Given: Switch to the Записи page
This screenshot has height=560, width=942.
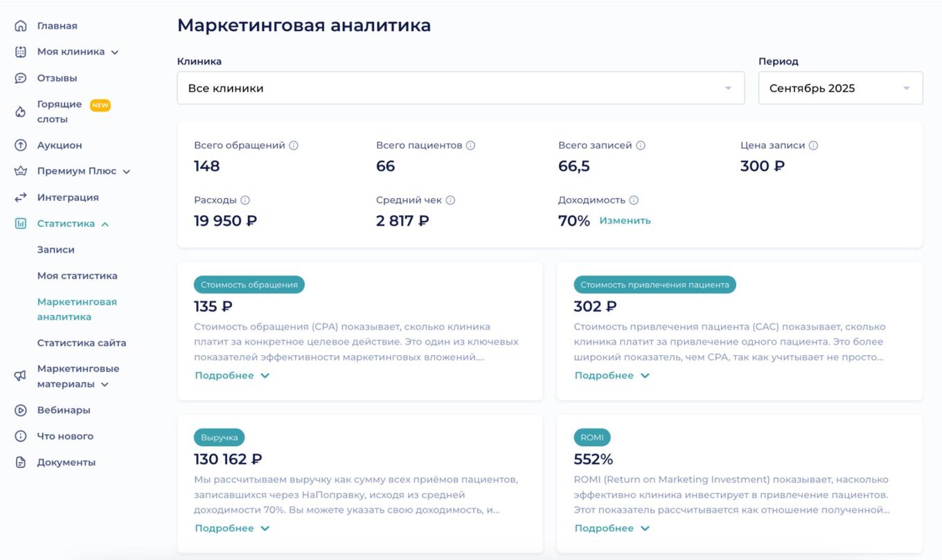Looking at the screenshot, I should point(55,249).
